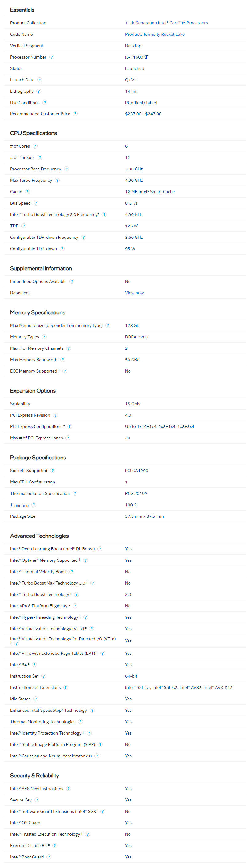Open help for PCI Express Revision
This screenshot has height=868, width=250.
point(56,415)
